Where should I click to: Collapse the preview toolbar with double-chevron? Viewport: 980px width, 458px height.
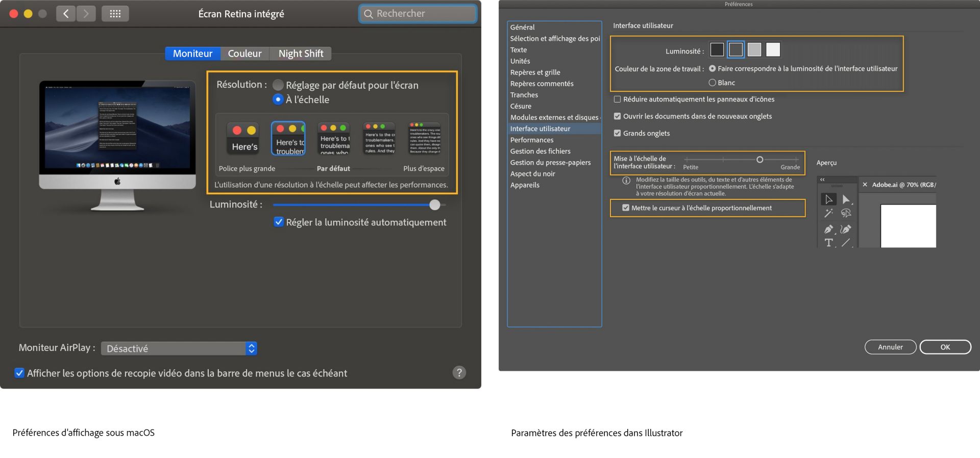(x=822, y=180)
